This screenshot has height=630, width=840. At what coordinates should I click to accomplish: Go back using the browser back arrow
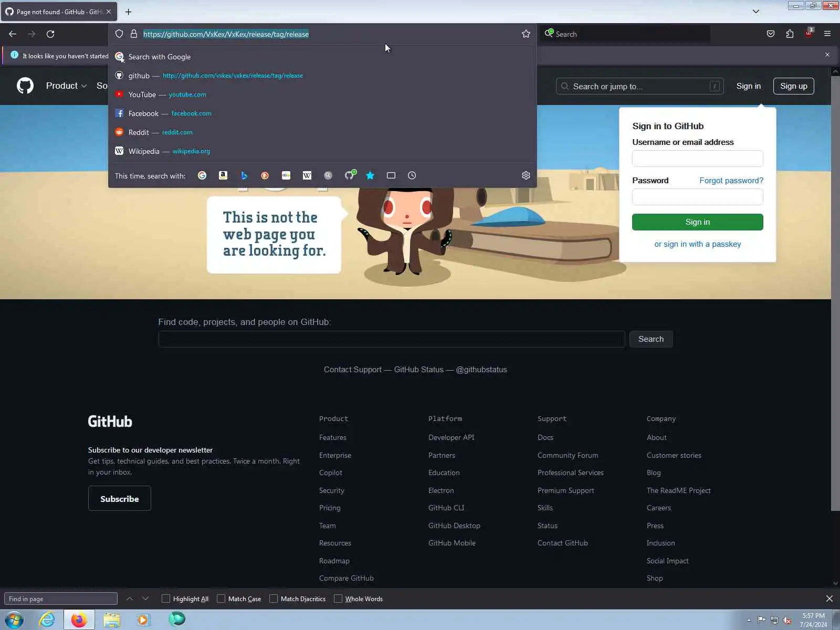pos(13,34)
